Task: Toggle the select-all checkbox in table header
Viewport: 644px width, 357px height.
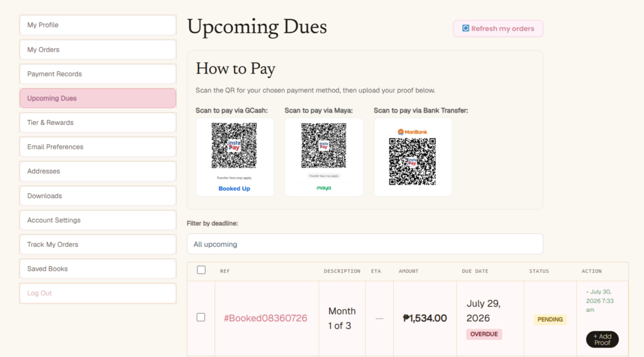Action: pos(201,270)
